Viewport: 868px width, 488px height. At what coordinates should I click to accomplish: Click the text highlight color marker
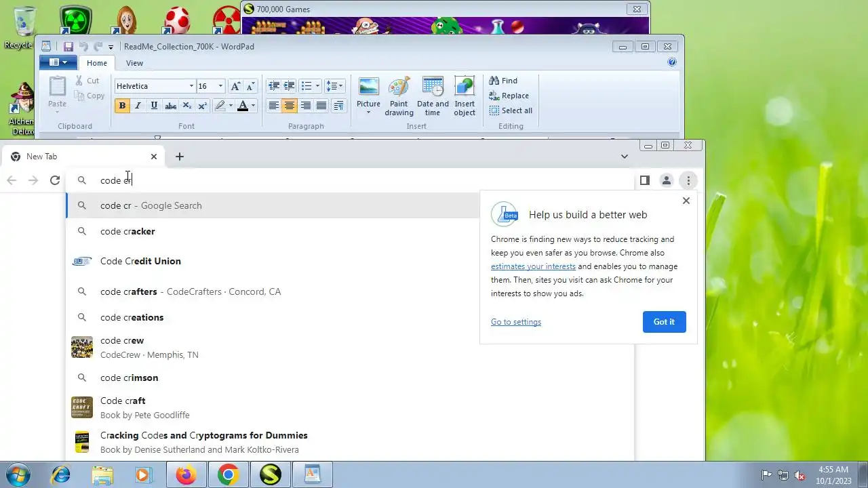point(219,106)
